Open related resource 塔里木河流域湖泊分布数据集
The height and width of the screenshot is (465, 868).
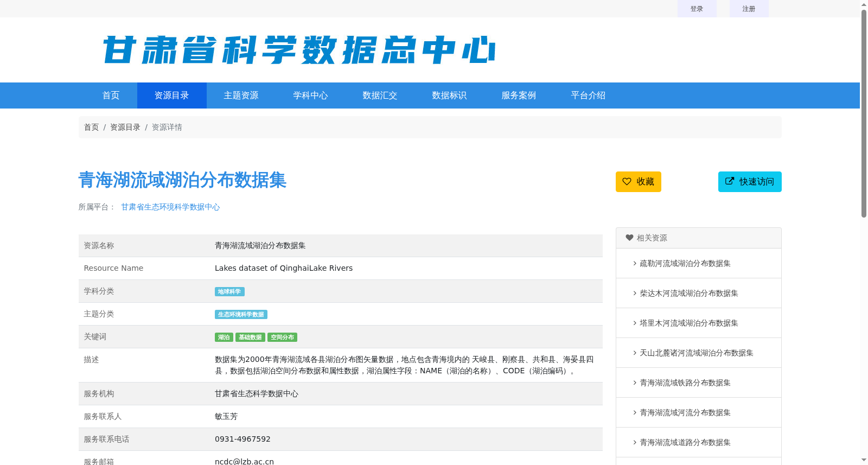point(689,323)
